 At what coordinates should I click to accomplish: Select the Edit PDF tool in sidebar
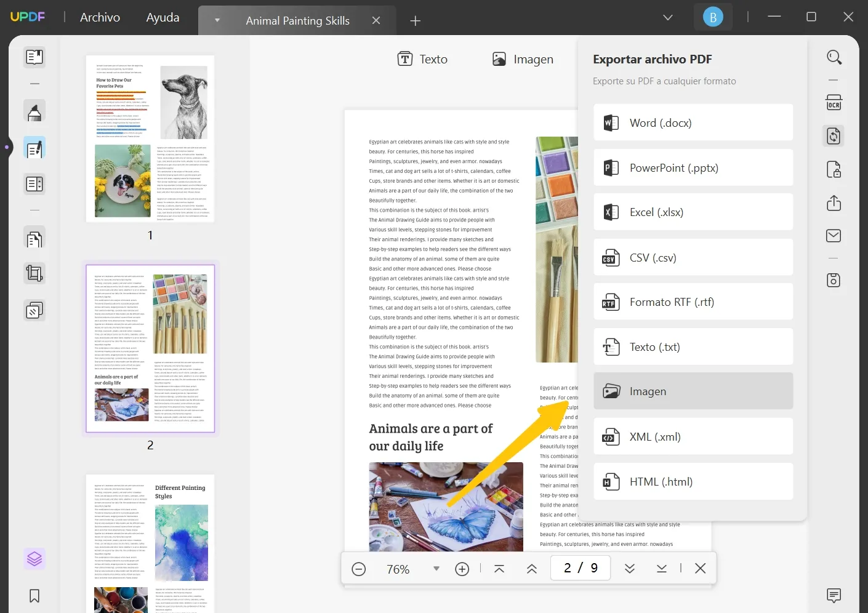(34, 148)
